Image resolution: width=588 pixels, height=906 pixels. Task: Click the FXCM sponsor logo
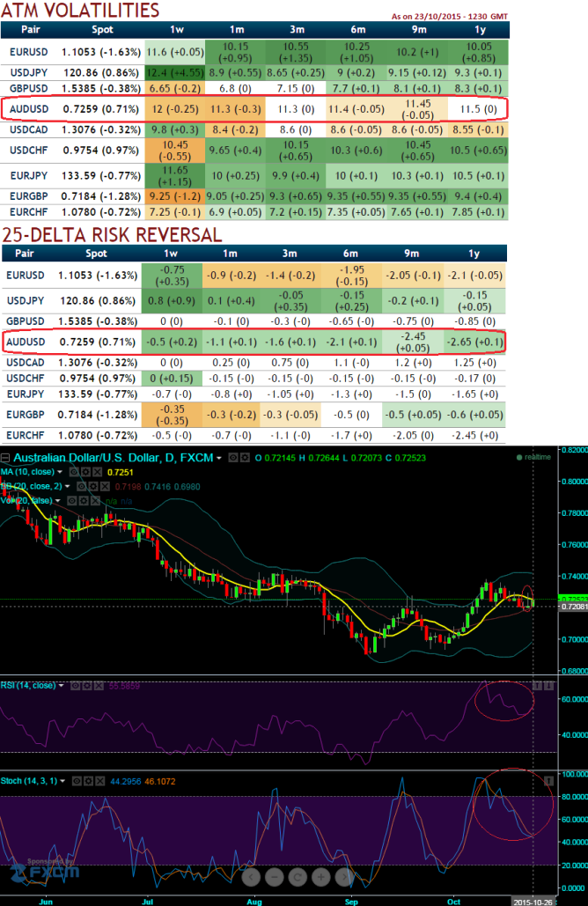[45, 872]
